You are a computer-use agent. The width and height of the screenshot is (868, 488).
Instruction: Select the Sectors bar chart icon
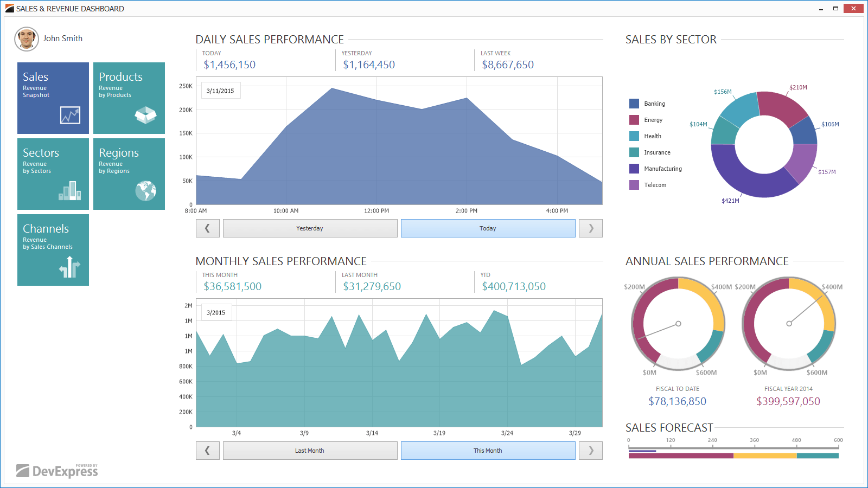coord(70,191)
